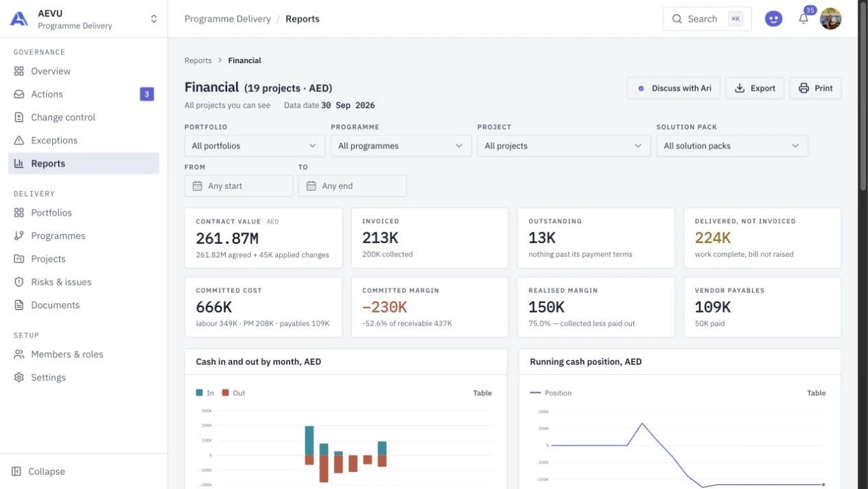Viewport: 868px width, 489px height.
Task: Open Exceptions in the sidebar
Action: (x=84, y=140)
